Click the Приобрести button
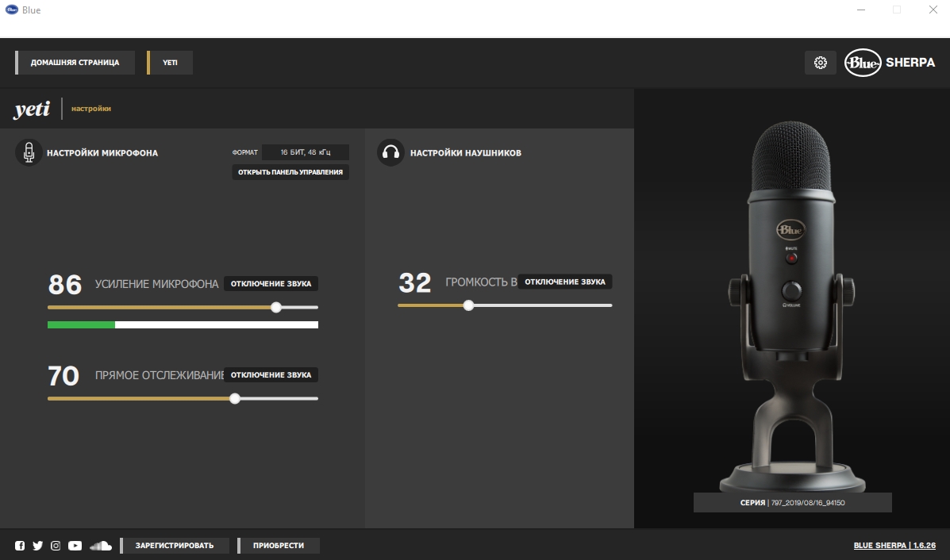This screenshot has height=560, width=950. [x=279, y=546]
